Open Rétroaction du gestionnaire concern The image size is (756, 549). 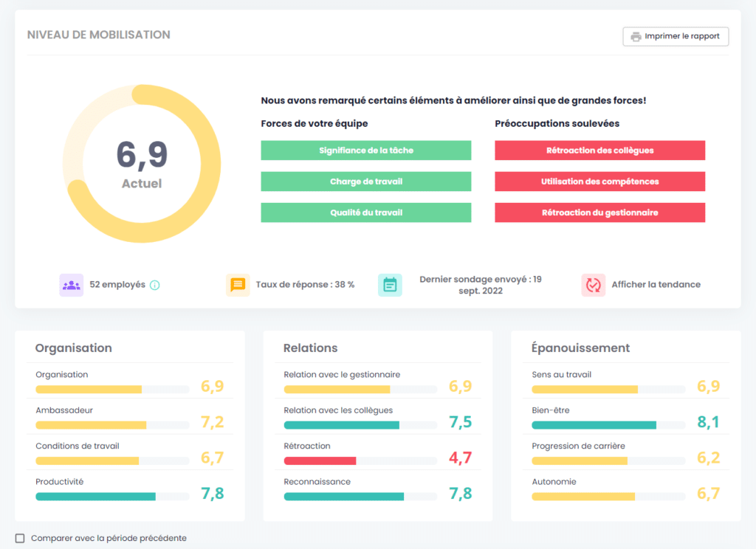(599, 213)
